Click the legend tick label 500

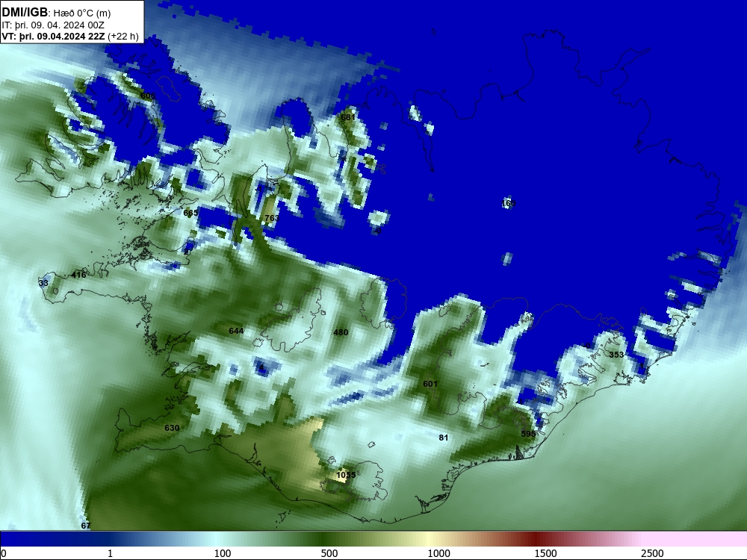coord(329,553)
